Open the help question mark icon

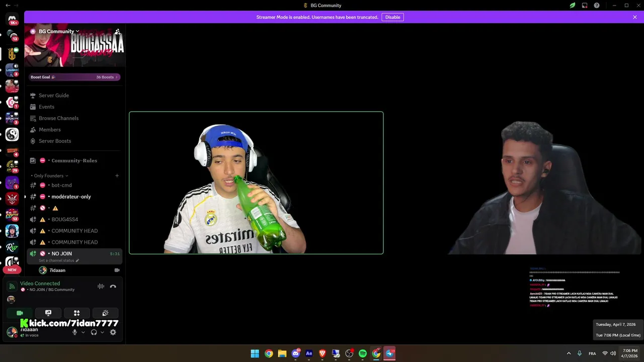pos(597,6)
